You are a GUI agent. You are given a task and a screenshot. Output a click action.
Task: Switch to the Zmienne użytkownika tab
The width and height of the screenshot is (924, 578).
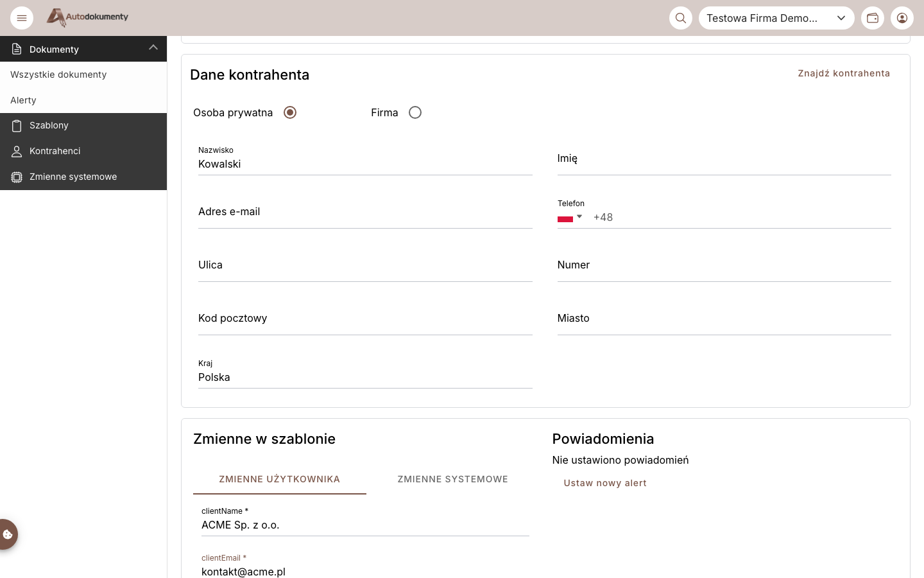coord(280,479)
